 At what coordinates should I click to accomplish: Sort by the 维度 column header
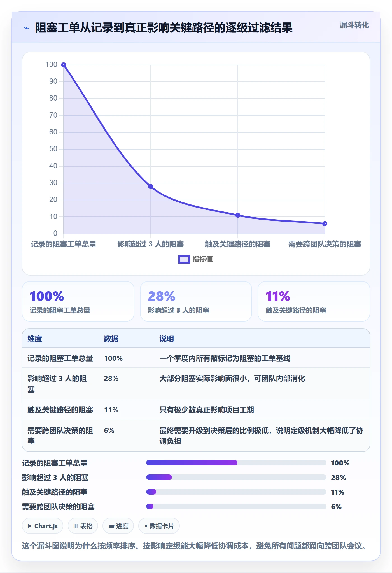35,339
